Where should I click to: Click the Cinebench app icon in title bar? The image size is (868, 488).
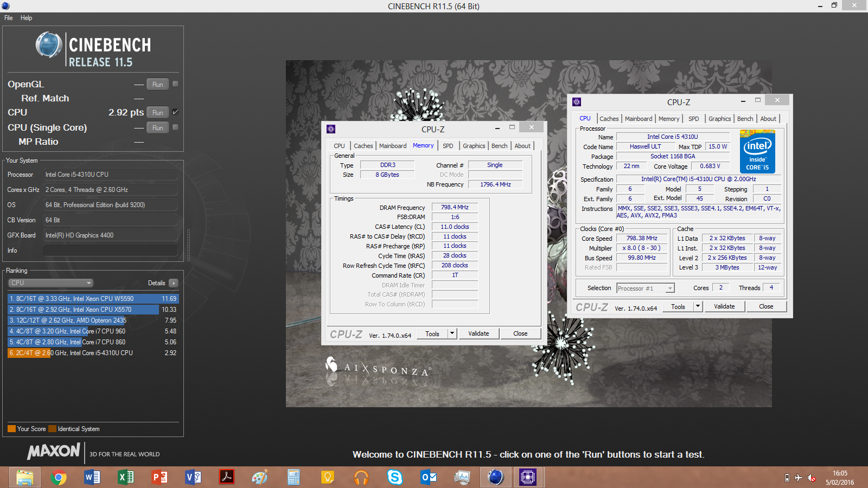click(5, 6)
